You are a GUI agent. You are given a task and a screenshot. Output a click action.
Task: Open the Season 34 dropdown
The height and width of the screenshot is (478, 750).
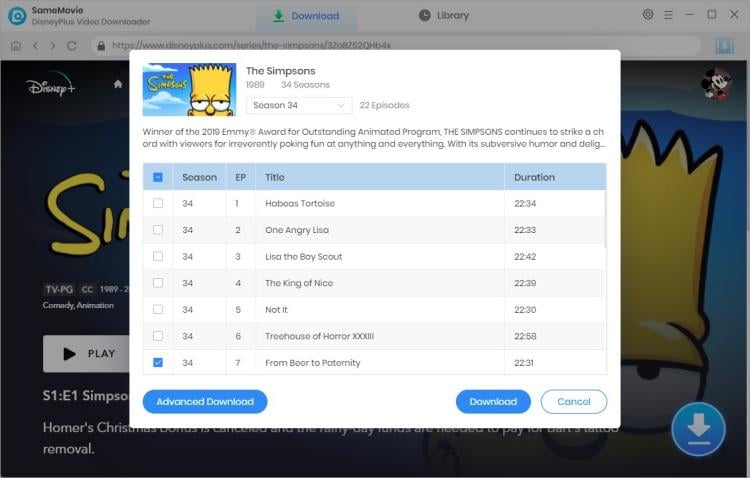[x=299, y=105]
